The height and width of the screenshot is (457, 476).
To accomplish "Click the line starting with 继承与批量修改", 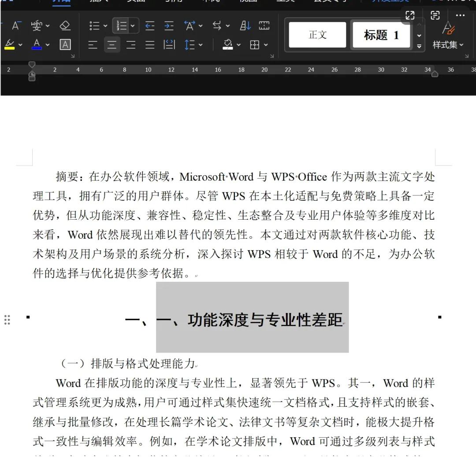I will [234, 422].
